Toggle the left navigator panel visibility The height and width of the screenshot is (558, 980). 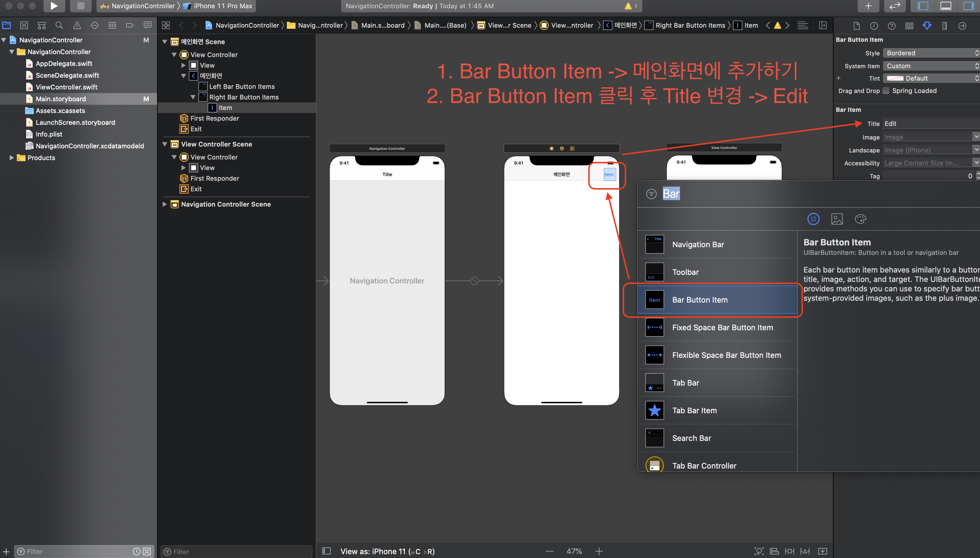[x=923, y=6]
